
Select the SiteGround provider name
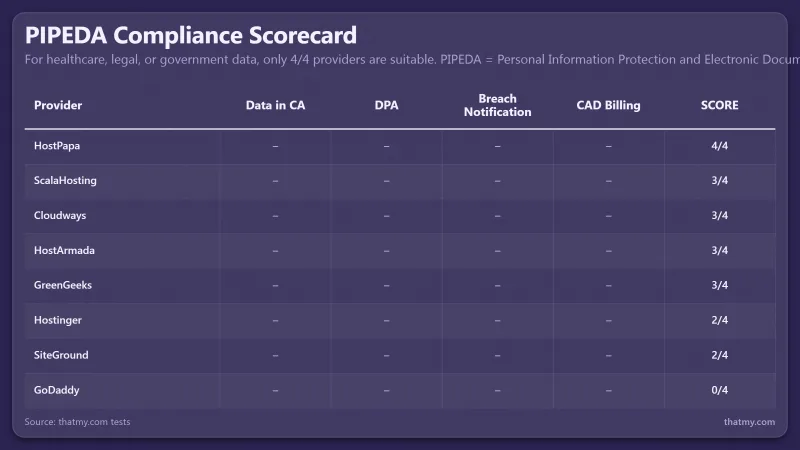click(61, 355)
